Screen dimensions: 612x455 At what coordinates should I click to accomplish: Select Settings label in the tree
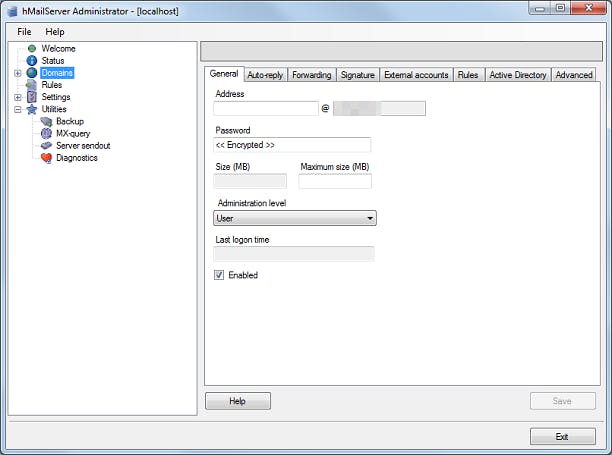click(56, 97)
